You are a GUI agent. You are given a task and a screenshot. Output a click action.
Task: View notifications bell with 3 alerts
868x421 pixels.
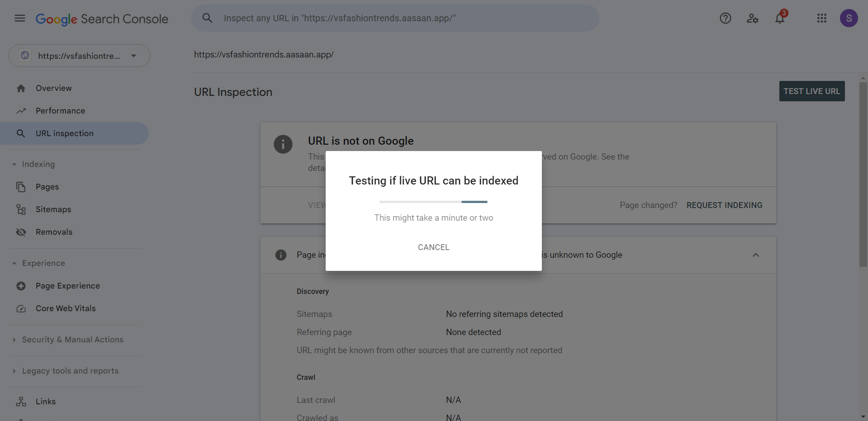(780, 18)
